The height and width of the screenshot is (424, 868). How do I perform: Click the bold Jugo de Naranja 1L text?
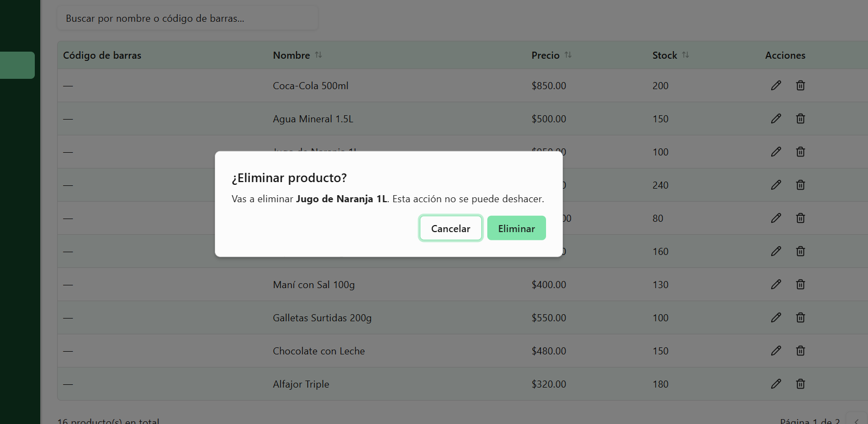342,199
